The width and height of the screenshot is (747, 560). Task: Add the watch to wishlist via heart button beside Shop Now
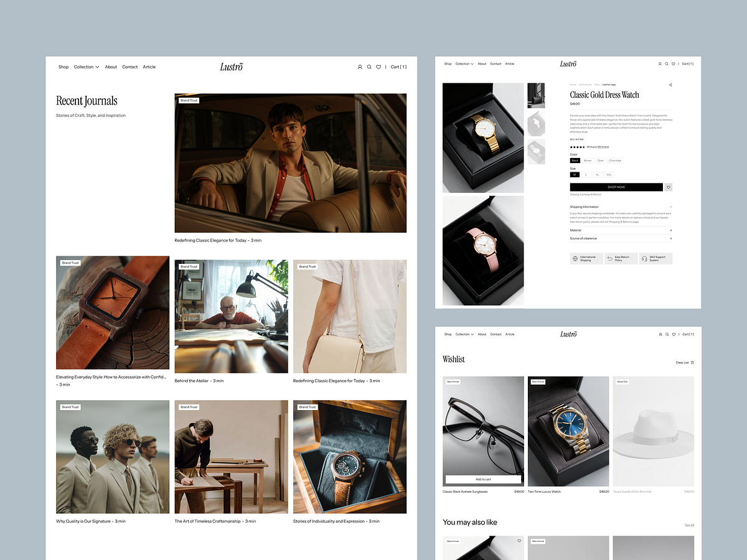(x=668, y=187)
